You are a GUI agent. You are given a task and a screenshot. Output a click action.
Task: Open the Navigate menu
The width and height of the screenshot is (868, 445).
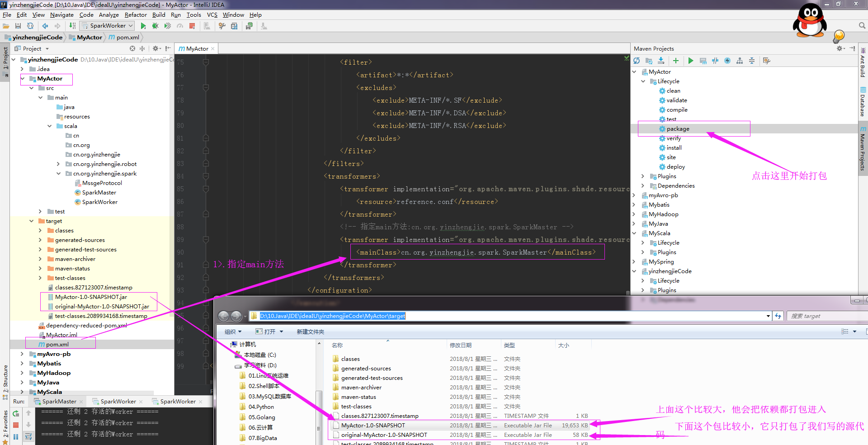(x=62, y=15)
